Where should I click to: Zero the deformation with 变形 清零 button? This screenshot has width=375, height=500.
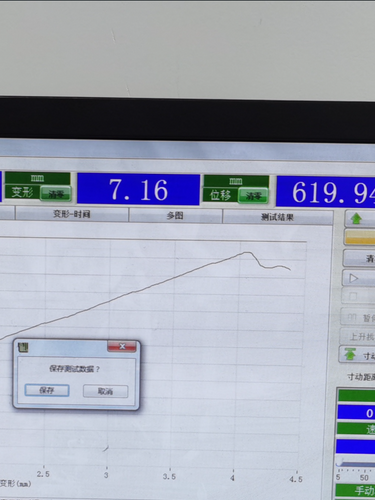[x=56, y=194]
